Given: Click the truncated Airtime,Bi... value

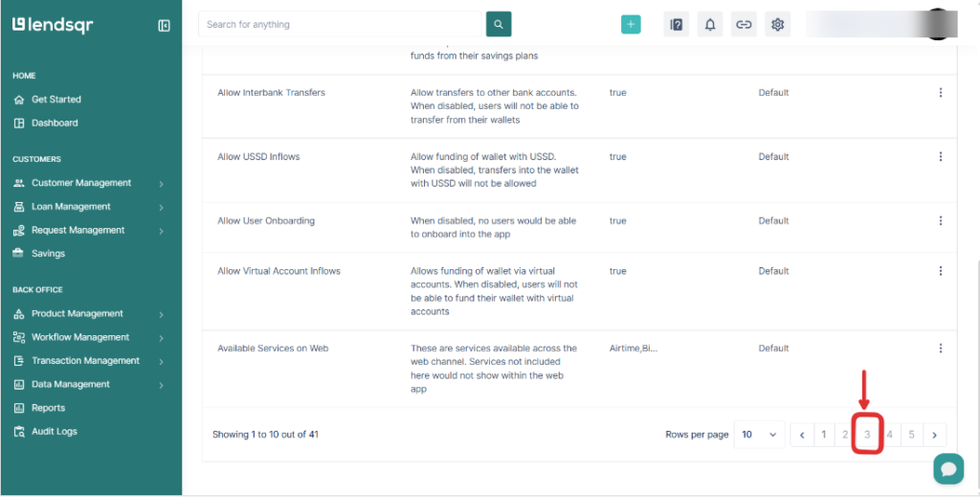Looking at the screenshot, I should click(x=634, y=349).
